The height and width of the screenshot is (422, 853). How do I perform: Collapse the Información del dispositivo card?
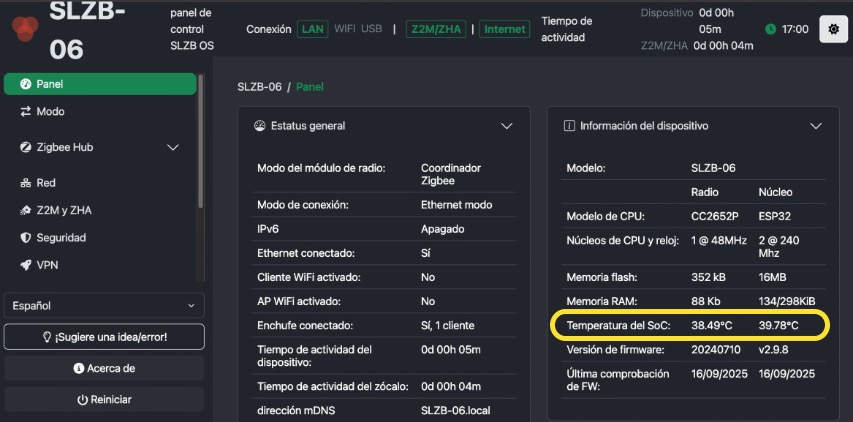click(x=815, y=126)
